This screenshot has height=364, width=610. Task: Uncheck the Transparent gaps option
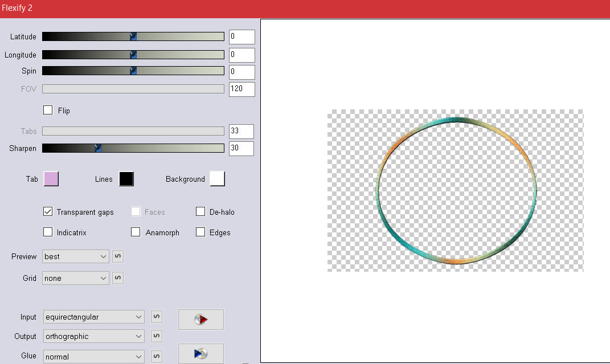[48, 212]
